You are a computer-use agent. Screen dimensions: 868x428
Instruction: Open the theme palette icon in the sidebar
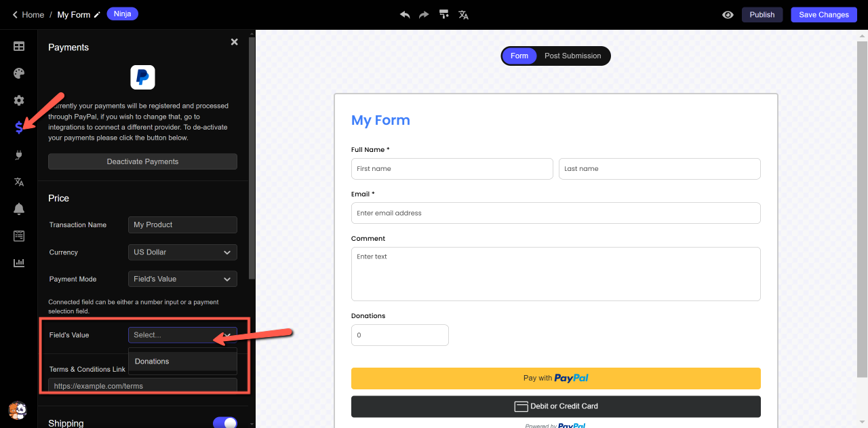[19, 73]
